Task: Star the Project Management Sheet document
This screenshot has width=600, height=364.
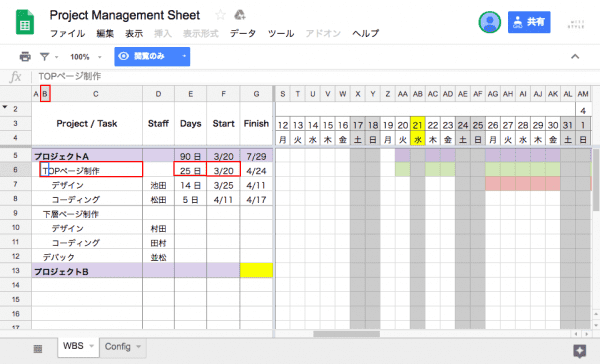Action: click(x=220, y=15)
